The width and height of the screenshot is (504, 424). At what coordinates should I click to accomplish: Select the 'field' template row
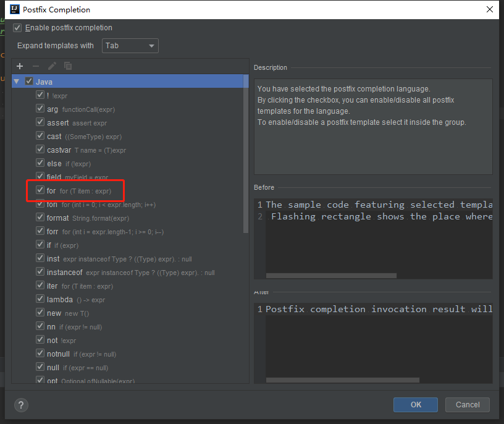click(128, 177)
